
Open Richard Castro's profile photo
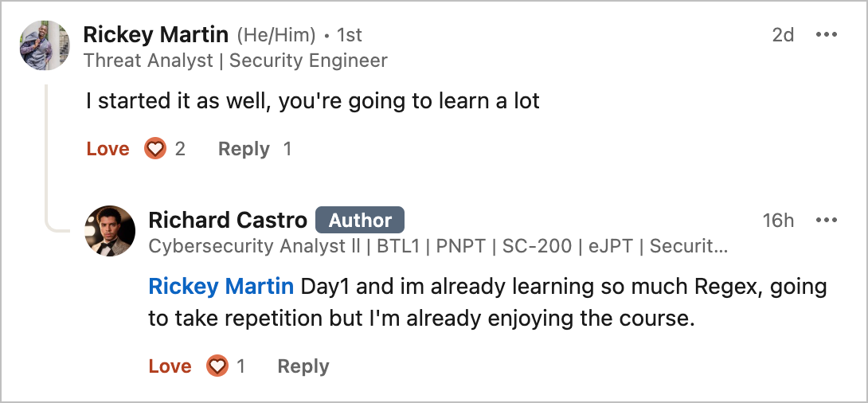click(110, 232)
